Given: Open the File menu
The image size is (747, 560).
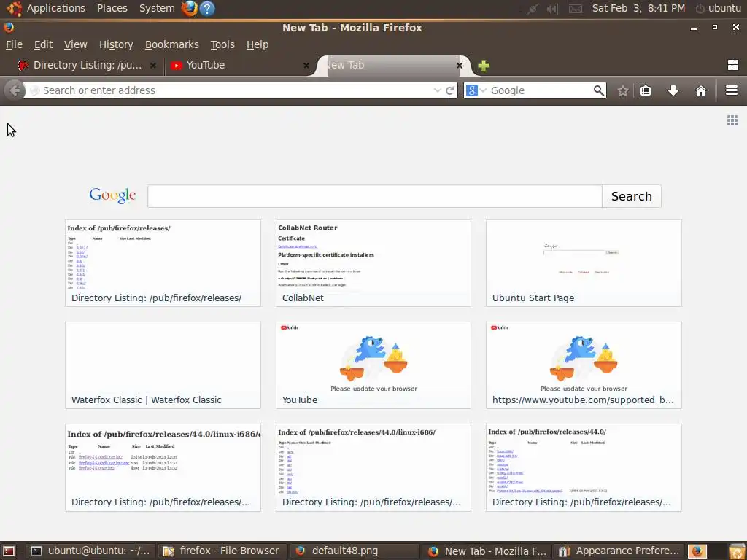Looking at the screenshot, I should (x=14, y=44).
